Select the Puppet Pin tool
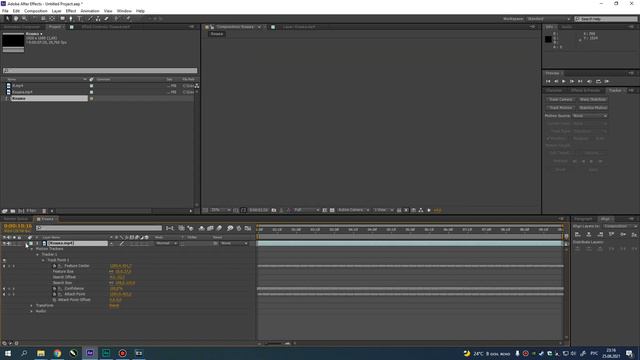Image resolution: width=640 pixels, height=360 pixels. (128, 19)
